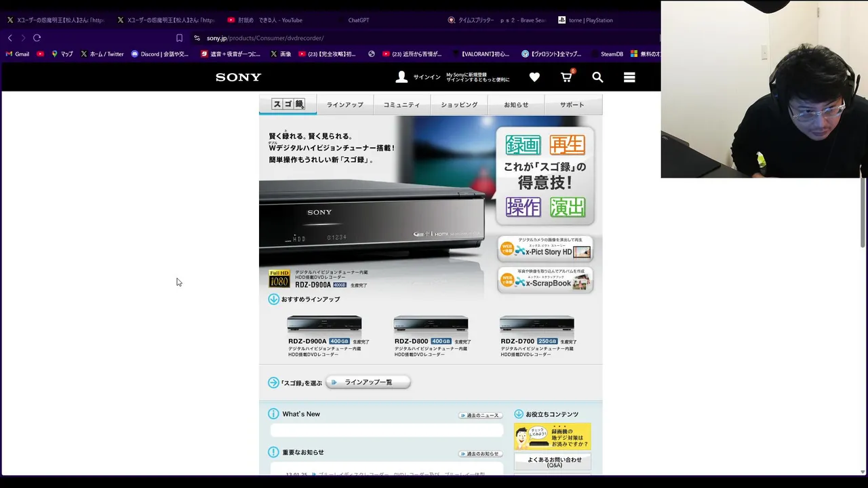Open the マップ bookmark
The image size is (868, 488).
62,54
